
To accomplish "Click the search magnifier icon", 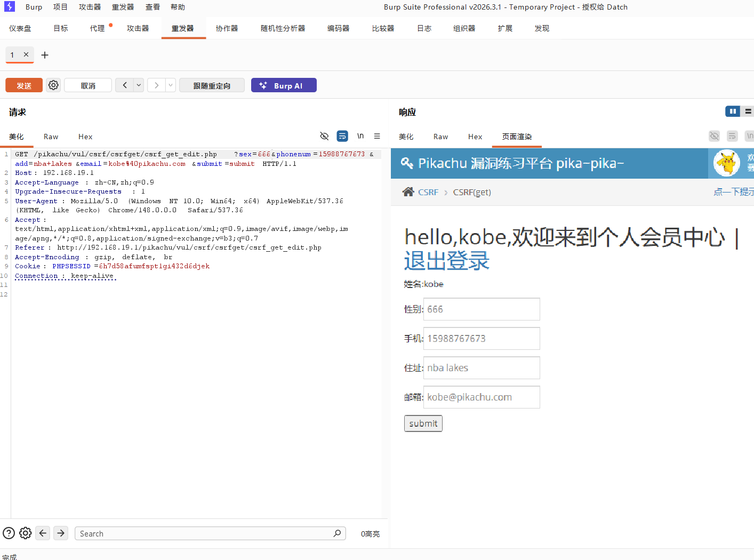I will (337, 533).
